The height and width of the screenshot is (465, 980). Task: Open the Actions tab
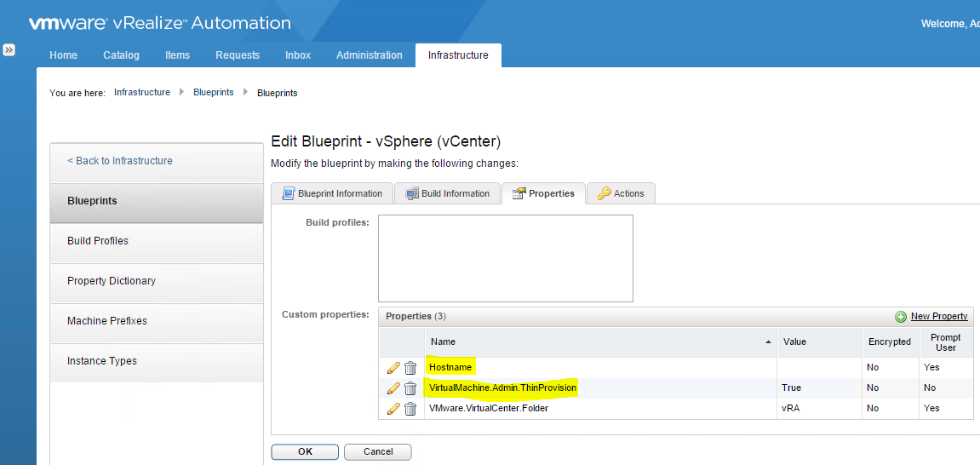point(621,194)
